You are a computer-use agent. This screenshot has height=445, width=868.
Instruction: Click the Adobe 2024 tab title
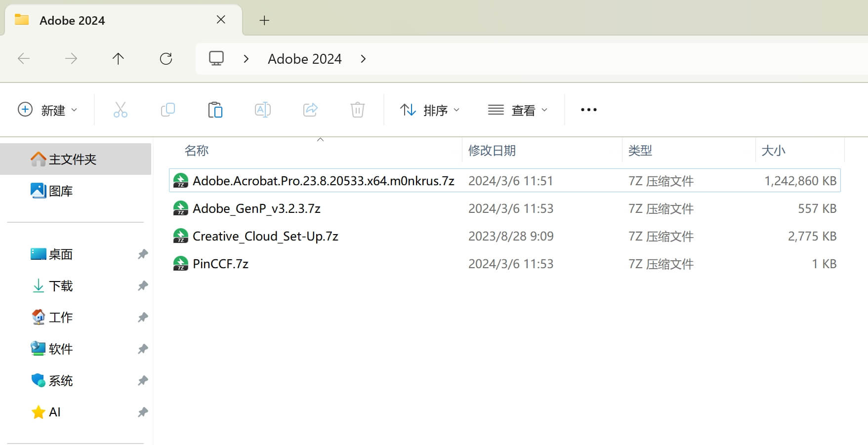click(x=72, y=20)
